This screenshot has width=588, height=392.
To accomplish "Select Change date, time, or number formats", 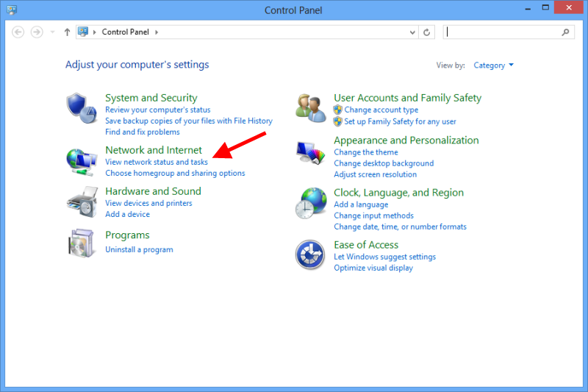I will click(x=400, y=227).
